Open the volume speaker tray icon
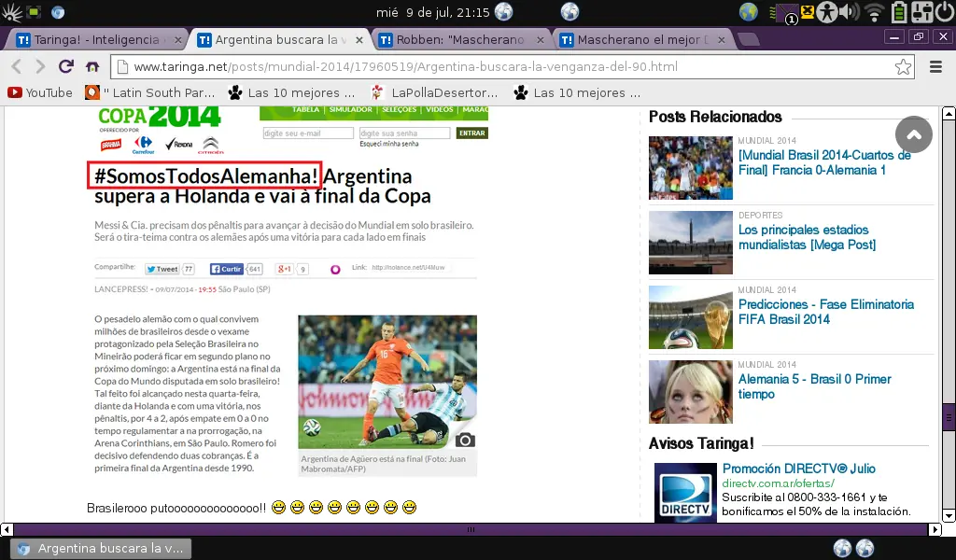 coord(848,12)
